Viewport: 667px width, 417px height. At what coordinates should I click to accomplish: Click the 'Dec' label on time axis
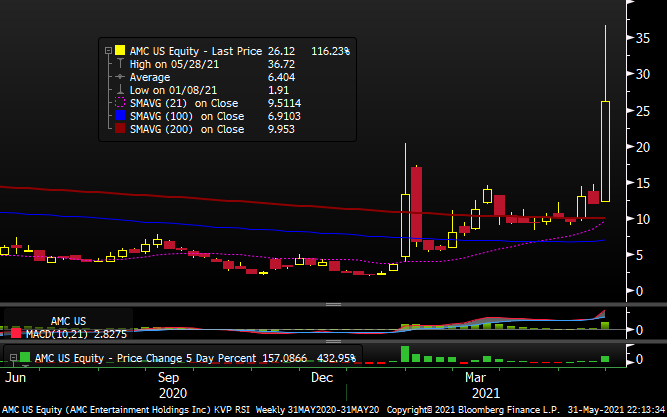[x=322, y=377]
